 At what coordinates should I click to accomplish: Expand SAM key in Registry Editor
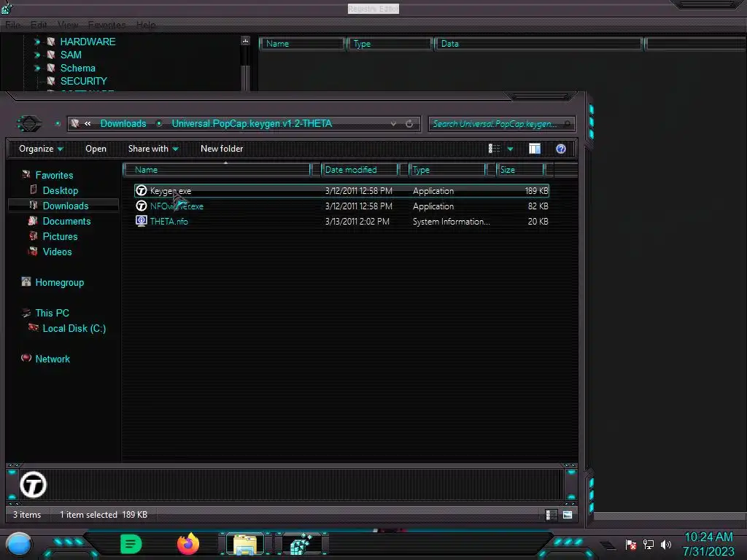click(37, 55)
